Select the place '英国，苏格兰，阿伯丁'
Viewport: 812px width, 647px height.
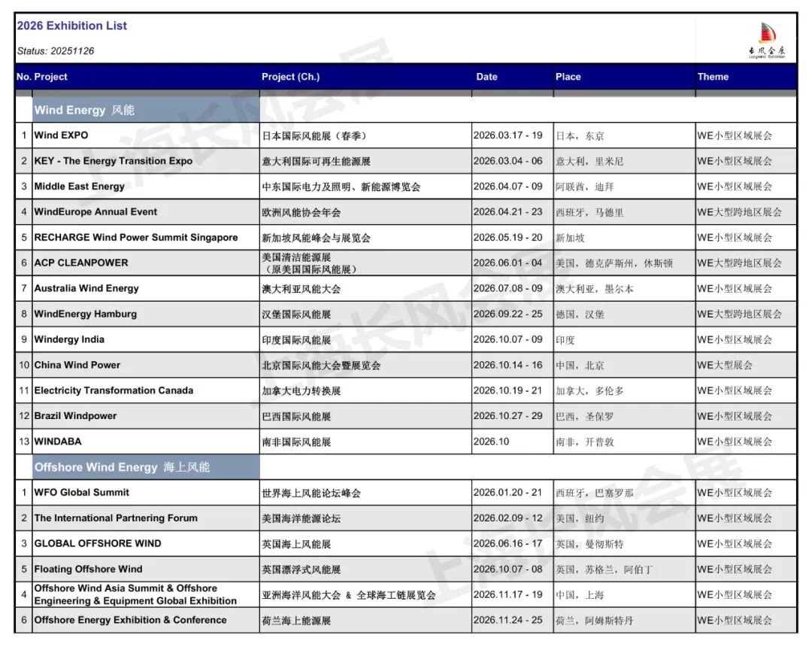tap(604, 570)
